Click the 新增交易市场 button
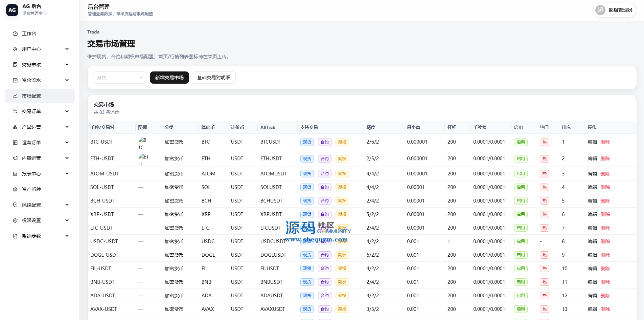 coord(169,78)
